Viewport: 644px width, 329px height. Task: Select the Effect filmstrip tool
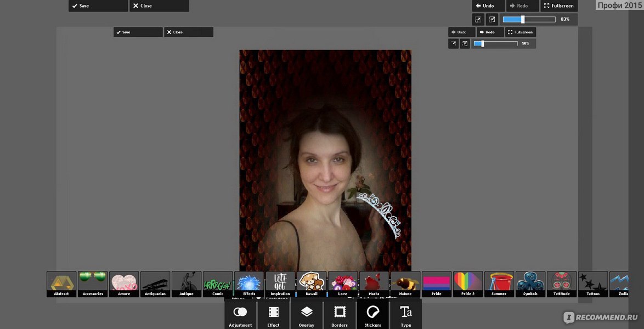(273, 315)
